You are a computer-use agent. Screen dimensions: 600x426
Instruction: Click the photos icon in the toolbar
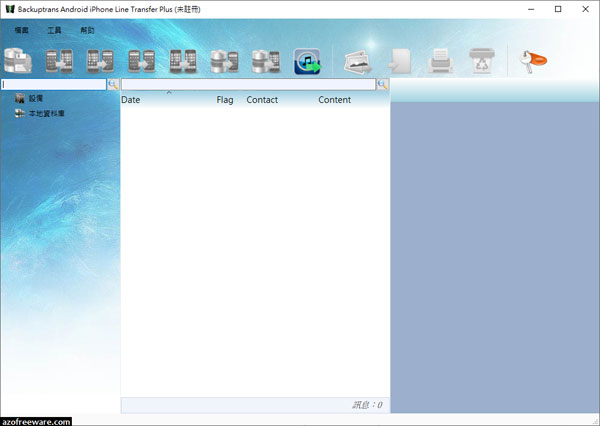point(358,62)
